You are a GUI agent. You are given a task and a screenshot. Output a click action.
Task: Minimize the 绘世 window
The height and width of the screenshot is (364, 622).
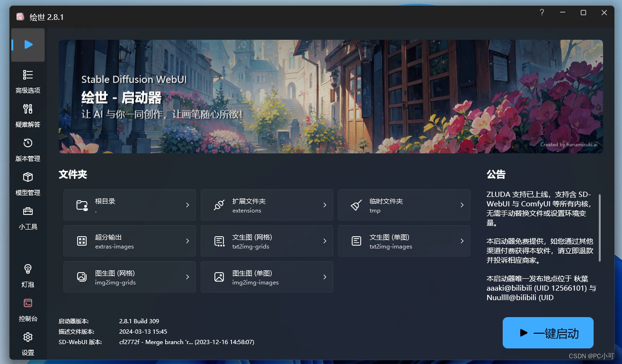[x=562, y=13]
